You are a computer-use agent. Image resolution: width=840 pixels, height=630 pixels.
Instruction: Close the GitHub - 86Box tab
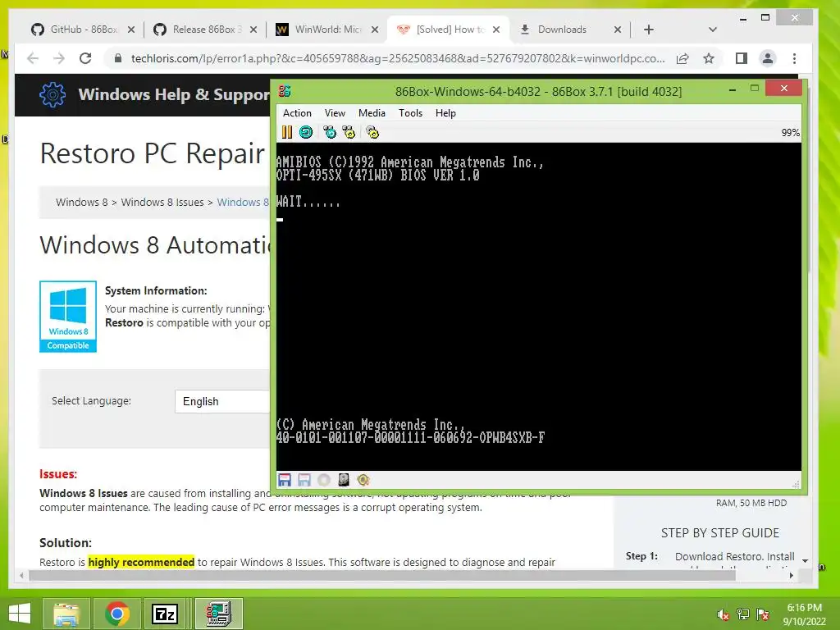131,30
